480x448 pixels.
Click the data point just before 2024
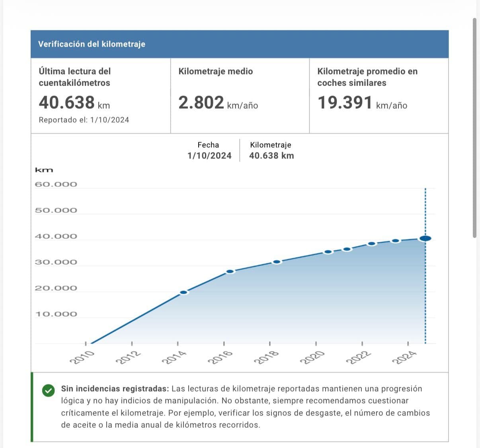(x=395, y=241)
